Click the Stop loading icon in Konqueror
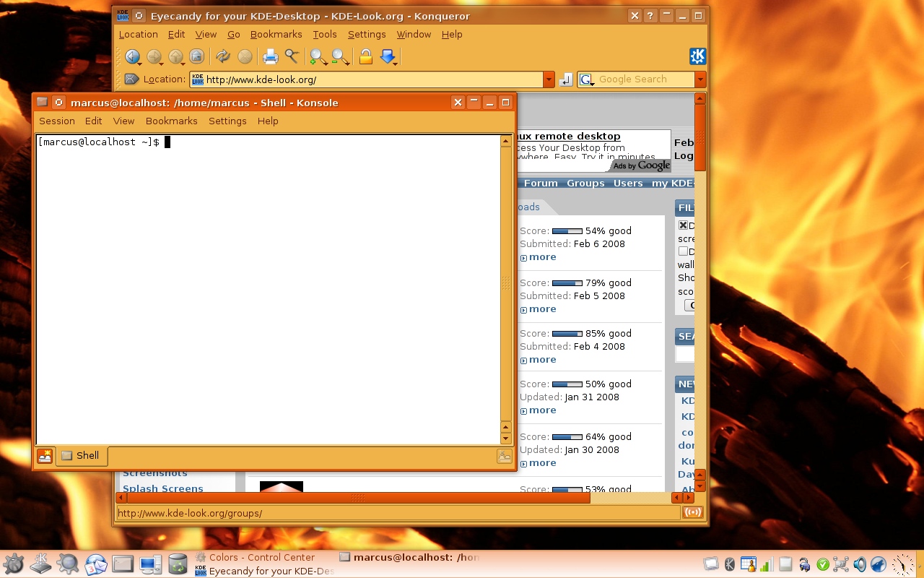Image resolution: width=924 pixels, height=578 pixels. [x=245, y=56]
